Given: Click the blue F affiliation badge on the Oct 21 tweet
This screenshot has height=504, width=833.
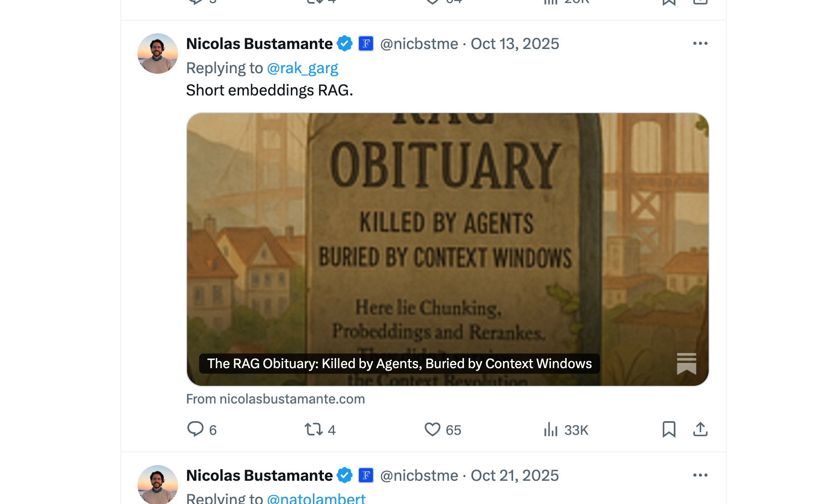Looking at the screenshot, I should [x=366, y=475].
